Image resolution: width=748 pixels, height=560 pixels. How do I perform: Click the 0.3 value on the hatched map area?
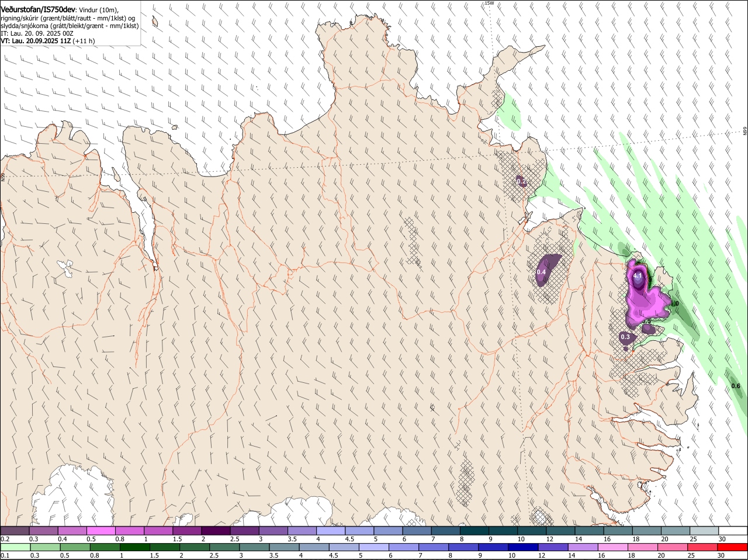(x=625, y=337)
